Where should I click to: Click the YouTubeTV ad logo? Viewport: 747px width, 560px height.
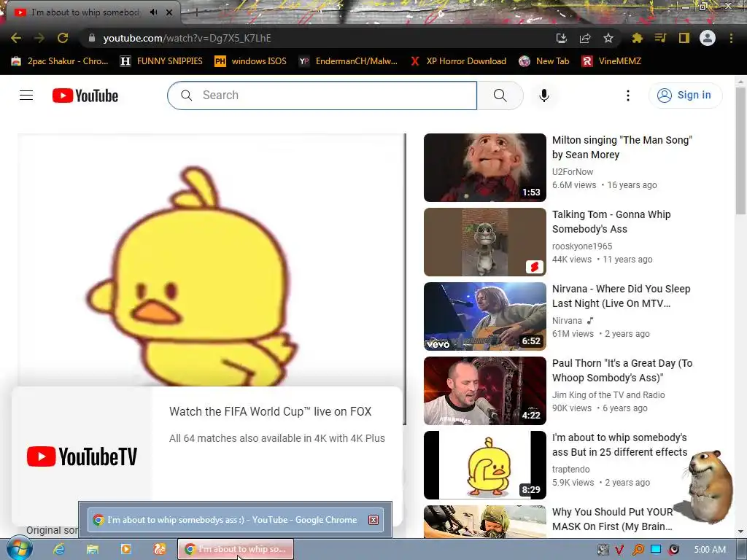(82, 456)
